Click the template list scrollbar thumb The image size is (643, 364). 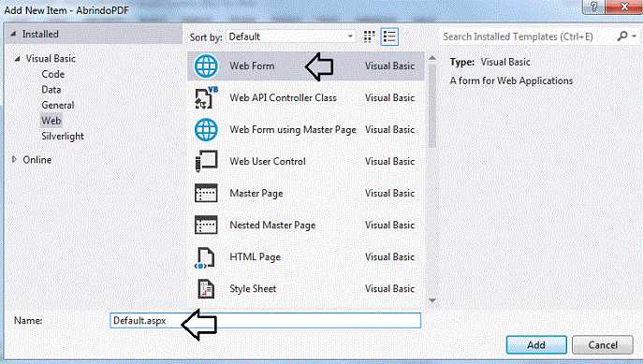432,106
